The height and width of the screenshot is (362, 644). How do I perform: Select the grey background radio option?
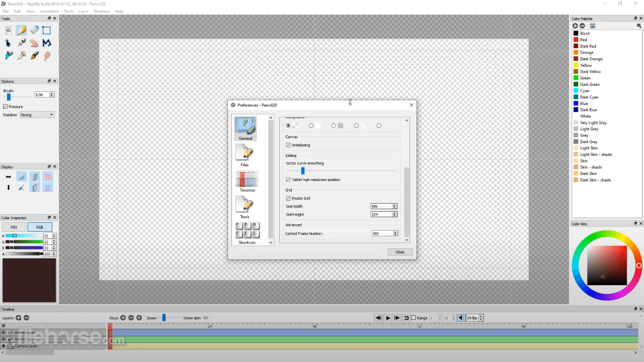pos(334,126)
